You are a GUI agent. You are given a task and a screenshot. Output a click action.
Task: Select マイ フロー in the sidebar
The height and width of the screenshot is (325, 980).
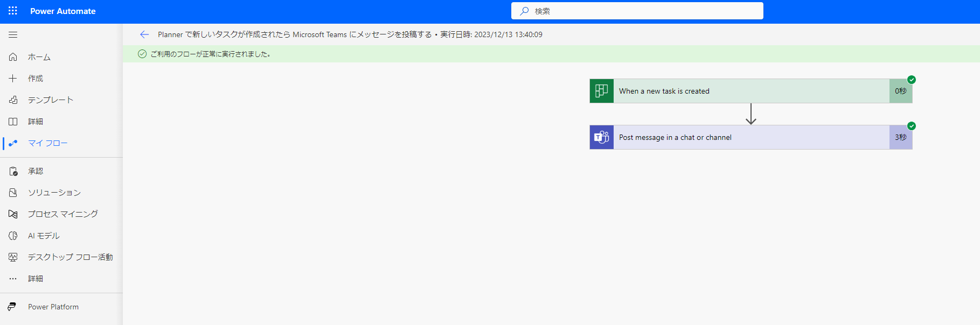click(48, 143)
